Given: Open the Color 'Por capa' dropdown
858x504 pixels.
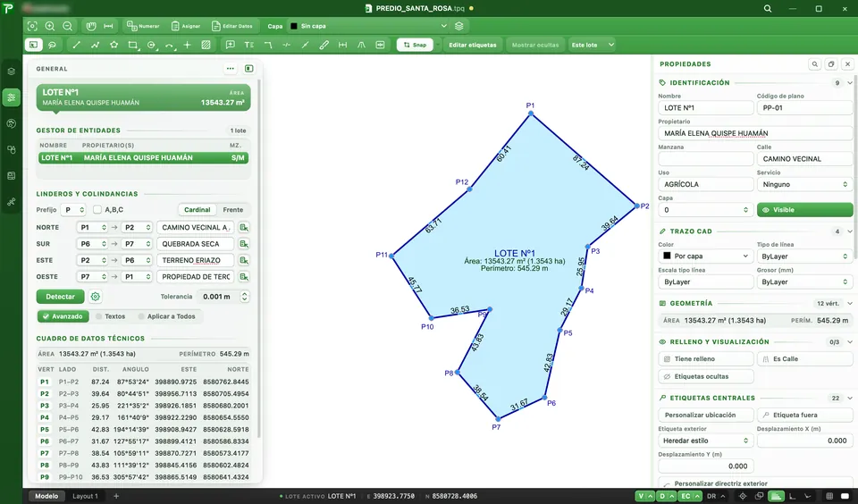Looking at the screenshot, I should tap(705, 256).
